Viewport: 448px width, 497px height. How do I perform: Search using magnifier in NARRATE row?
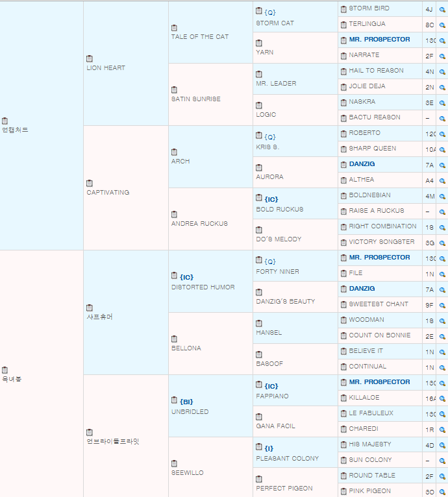tap(442, 56)
